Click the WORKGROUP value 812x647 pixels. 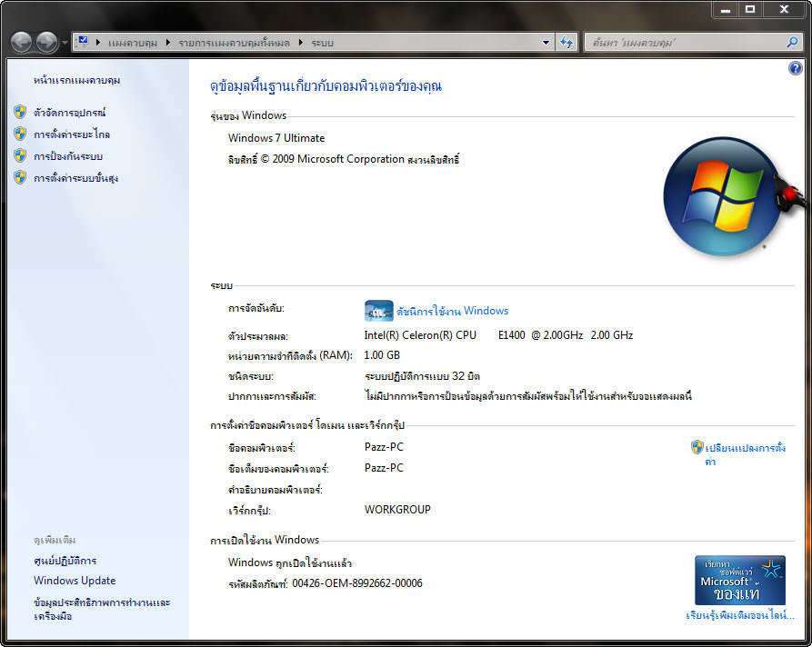pyautogui.click(x=397, y=510)
